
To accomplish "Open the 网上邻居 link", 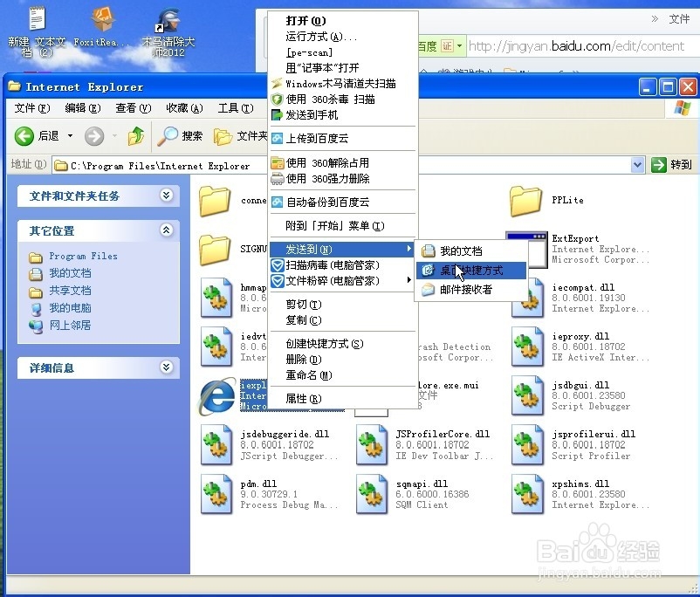I will [x=70, y=326].
